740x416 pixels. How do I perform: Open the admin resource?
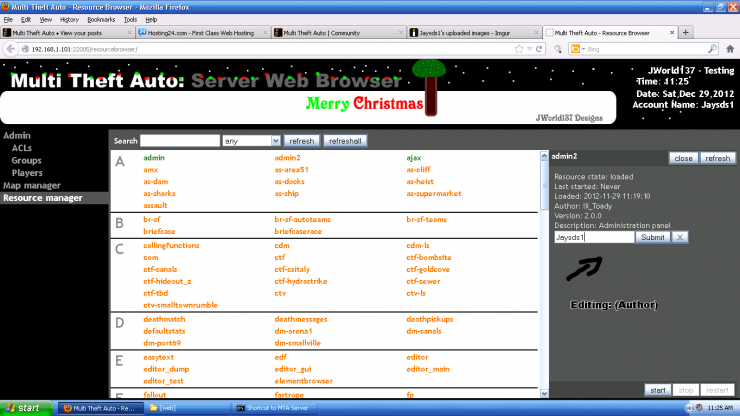[154, 158]
